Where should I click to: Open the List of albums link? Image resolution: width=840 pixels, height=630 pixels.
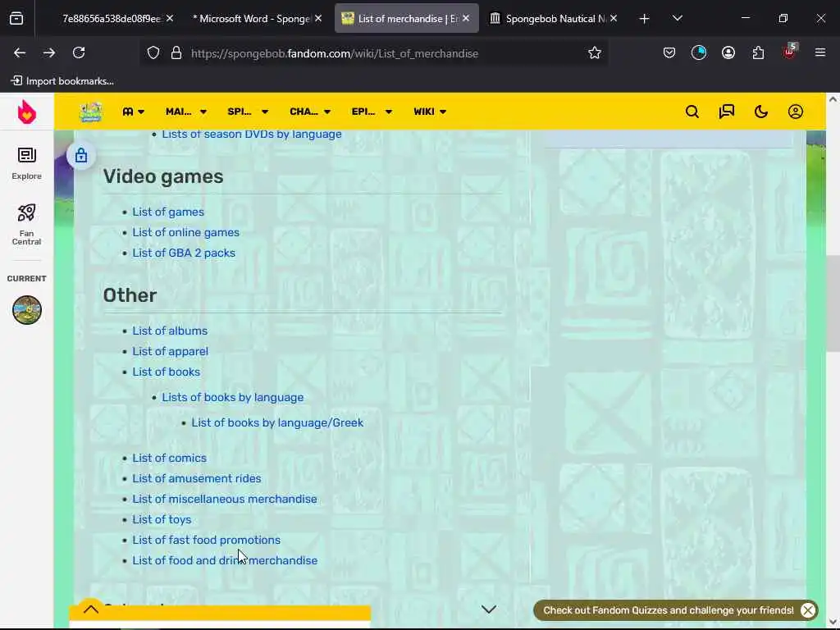tap(169, 331)
